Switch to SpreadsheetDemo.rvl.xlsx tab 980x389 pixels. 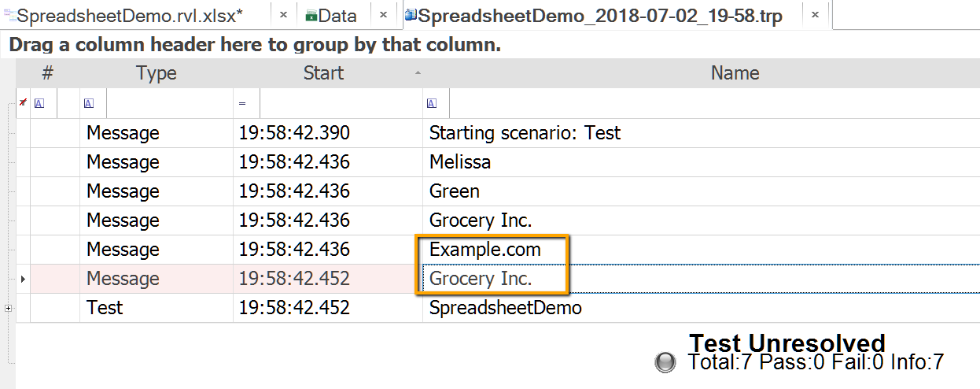coord(129,16)
